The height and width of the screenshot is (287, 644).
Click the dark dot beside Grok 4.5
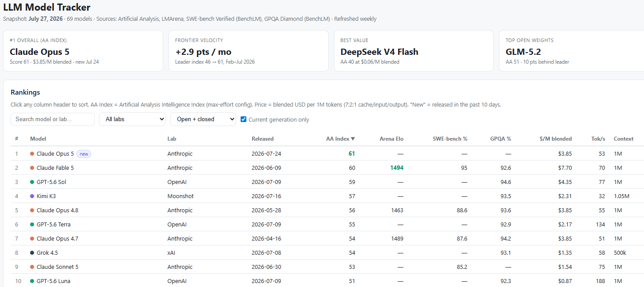coord(32,253)
